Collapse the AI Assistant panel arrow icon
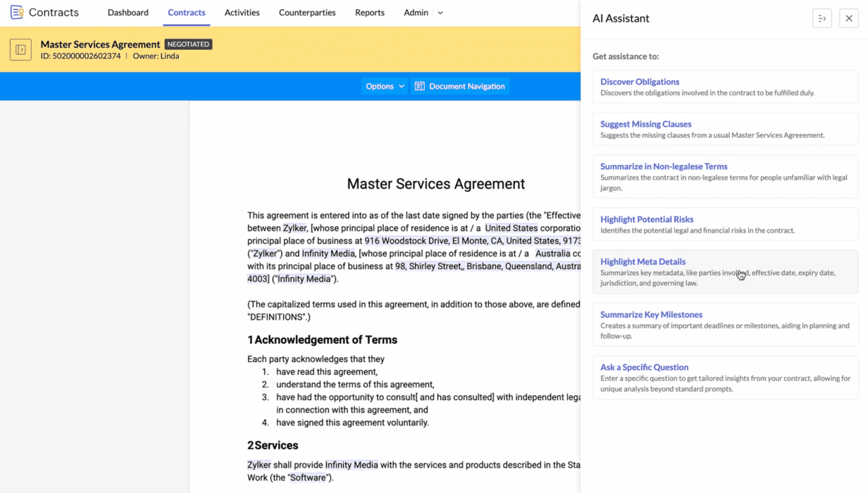Image resolution: width=868 pixels, height=493 pixels. 822,18
